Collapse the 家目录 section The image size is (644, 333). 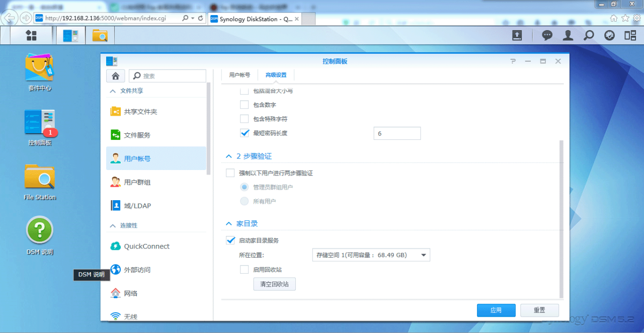[229, 223]
